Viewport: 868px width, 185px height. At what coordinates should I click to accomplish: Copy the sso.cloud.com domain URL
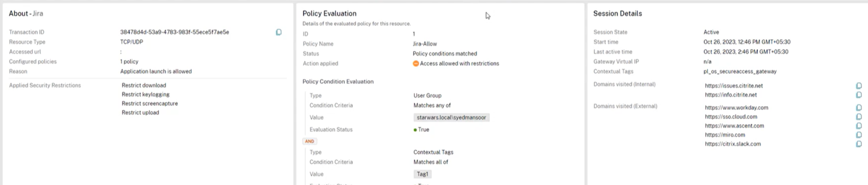pyautogui.click(x=858, y=117)
